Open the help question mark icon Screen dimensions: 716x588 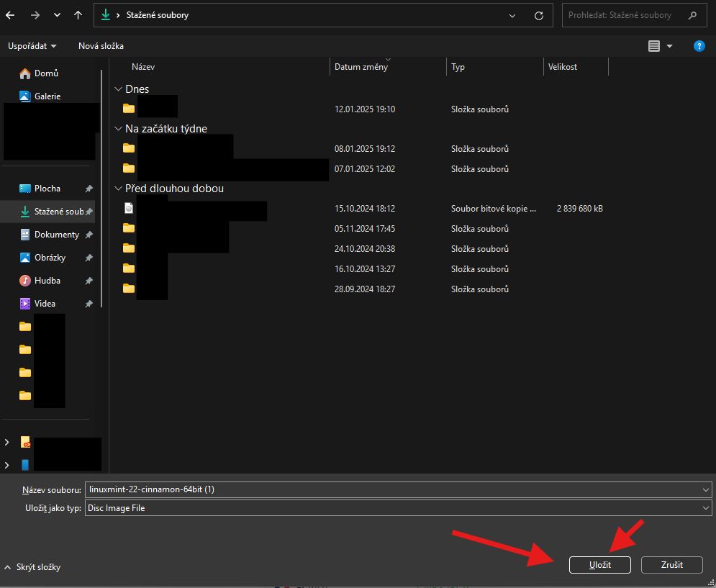pos(698,46)
